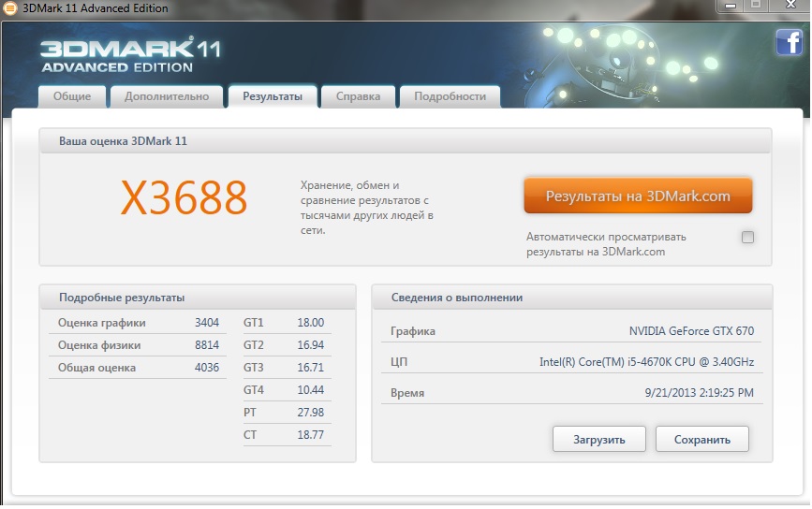Image resolution: width=812 pixels, height=509 pixels.
Task: Select the Результаты tab
Action: click(x=273, y=96)
